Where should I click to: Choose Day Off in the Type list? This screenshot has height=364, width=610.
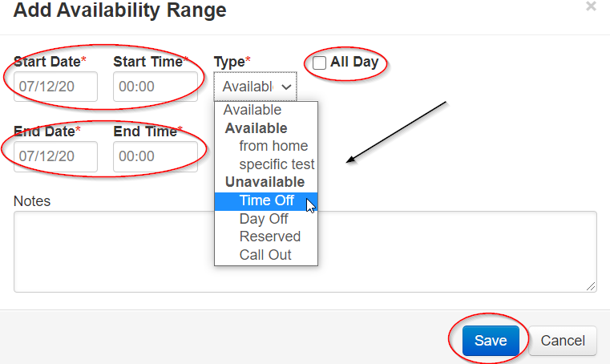coord(264,219)
